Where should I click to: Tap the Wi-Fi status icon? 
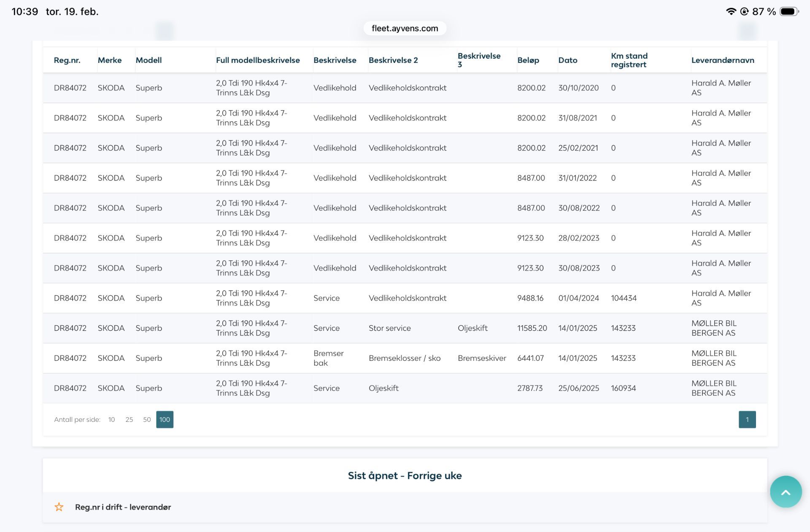(x=730, y=11)
